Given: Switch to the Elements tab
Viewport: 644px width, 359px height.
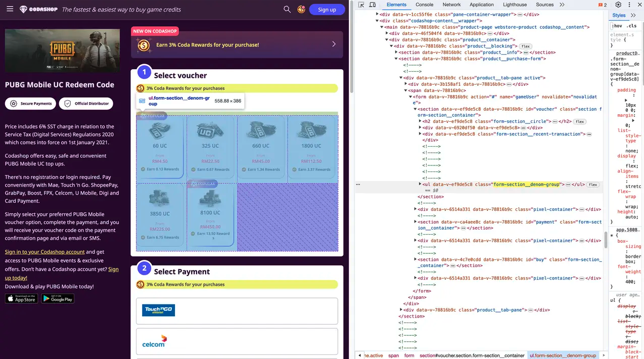Looking at the screenshot, I should click(396, 5).
